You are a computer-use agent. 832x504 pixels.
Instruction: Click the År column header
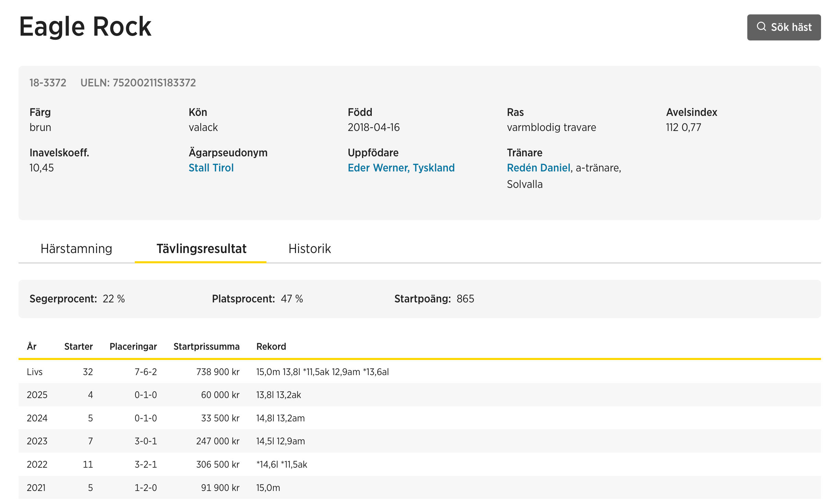point(32,346)
